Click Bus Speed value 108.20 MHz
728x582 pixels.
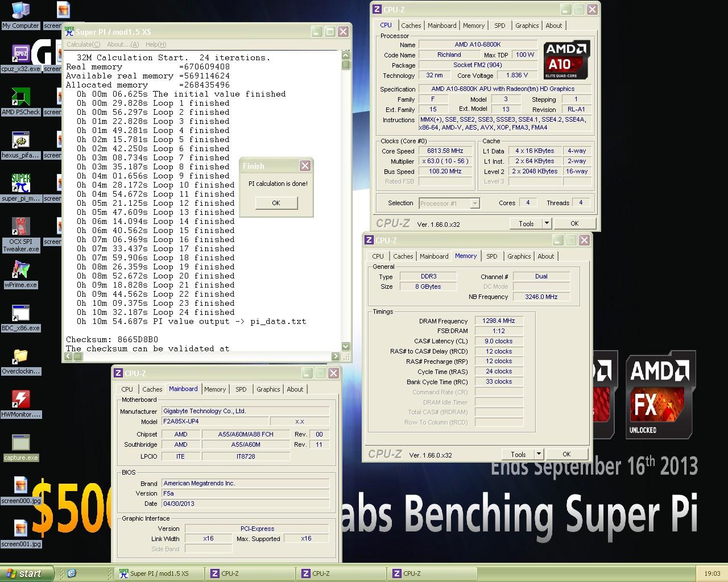click(x=445, y=172)
